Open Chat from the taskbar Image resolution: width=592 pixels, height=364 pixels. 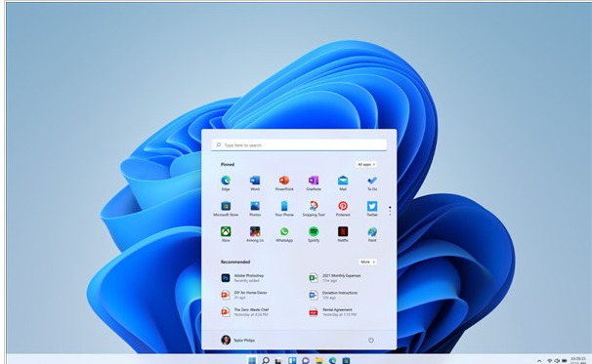point(306,361)
